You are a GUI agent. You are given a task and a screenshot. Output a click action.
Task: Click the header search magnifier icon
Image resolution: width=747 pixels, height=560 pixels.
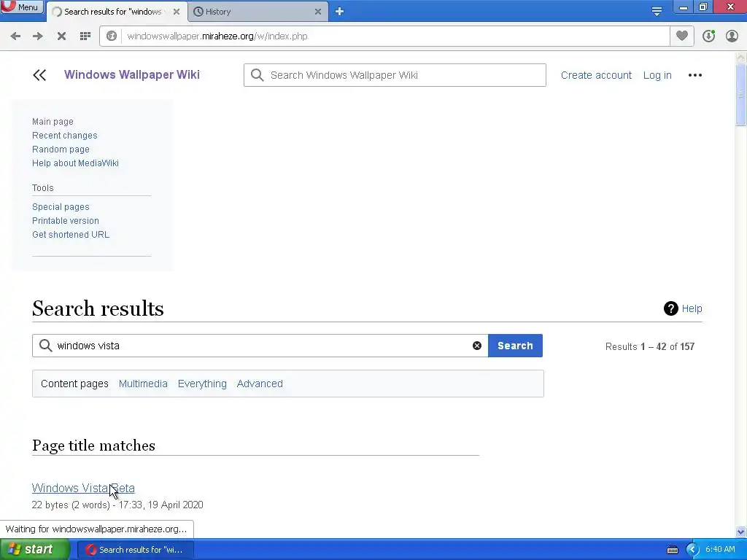click(258, 75)
